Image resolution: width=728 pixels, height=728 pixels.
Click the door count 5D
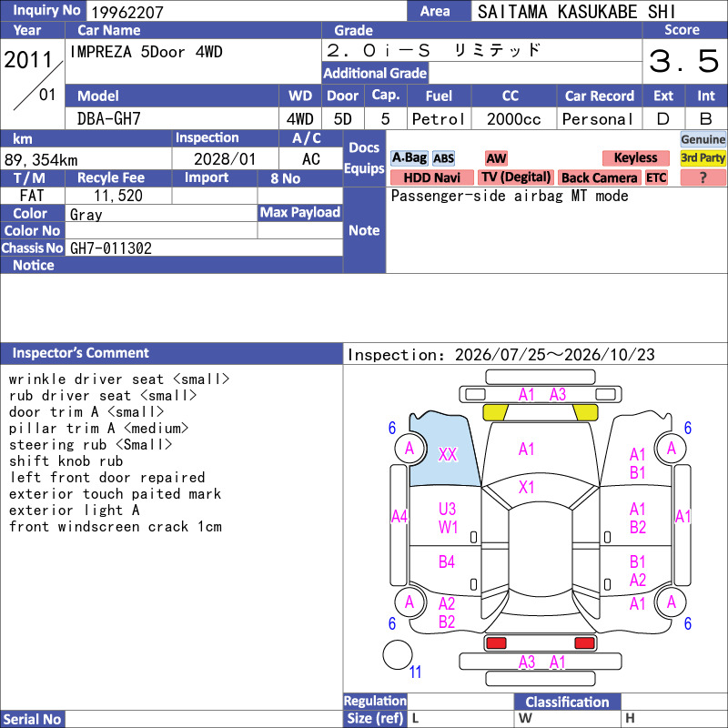point(343,119)
